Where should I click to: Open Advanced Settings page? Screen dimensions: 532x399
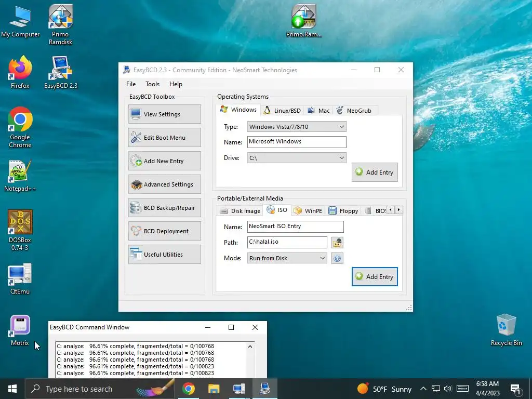point(165,184)
